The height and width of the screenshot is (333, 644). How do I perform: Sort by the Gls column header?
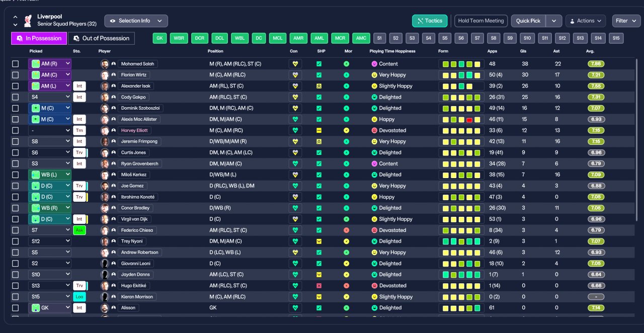coord(523,51)
